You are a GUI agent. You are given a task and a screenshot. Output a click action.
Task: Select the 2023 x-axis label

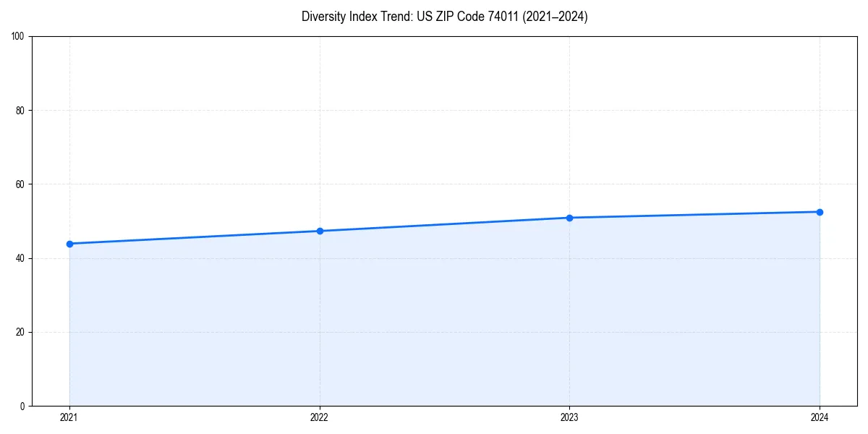569,417
